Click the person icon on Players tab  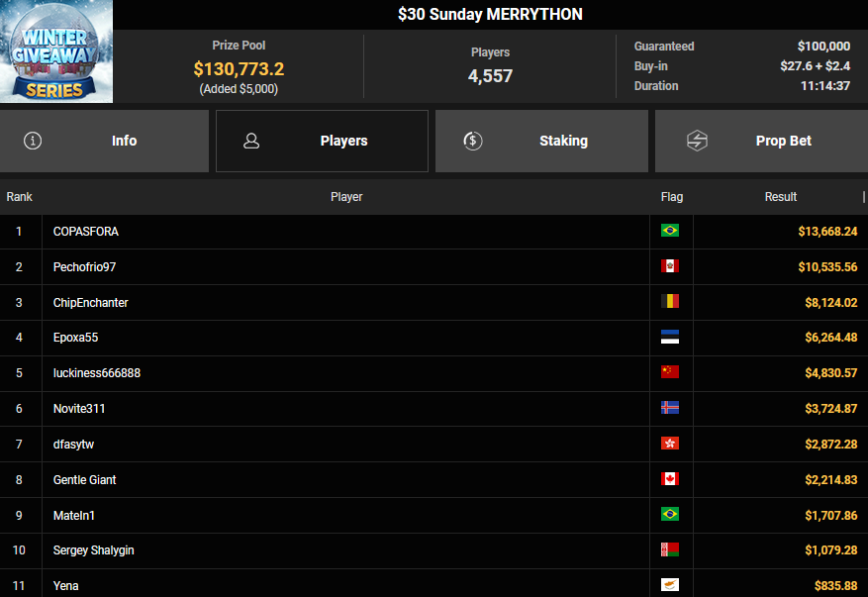point(251,141)
